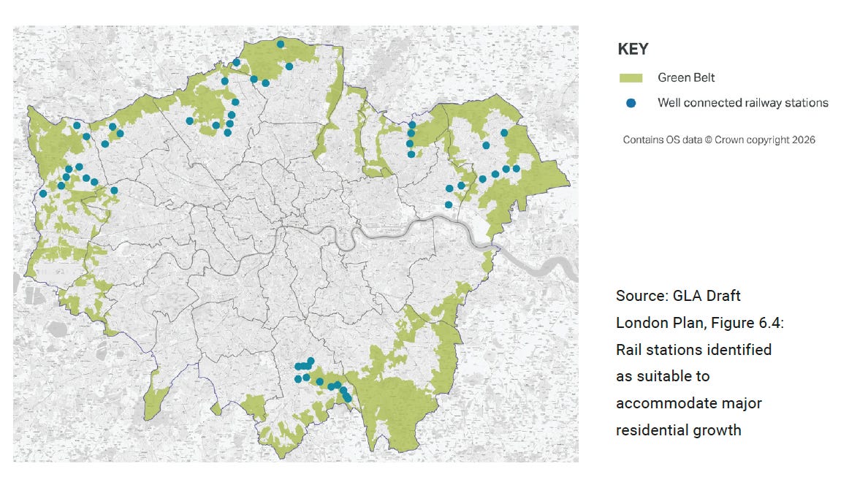Click 'Contains OS data © Crown copyright 2026'
This screenshot has height=485, width=868.
[718, 140]
